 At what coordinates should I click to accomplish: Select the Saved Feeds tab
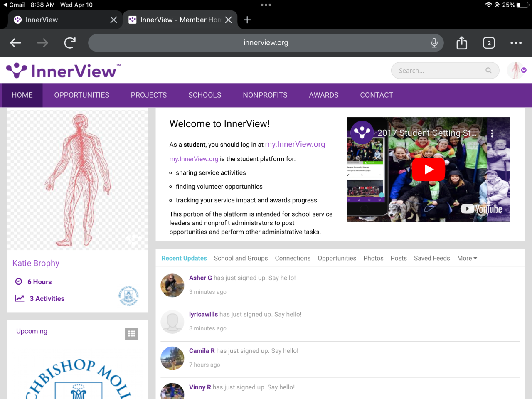click(x=432, y=258)
